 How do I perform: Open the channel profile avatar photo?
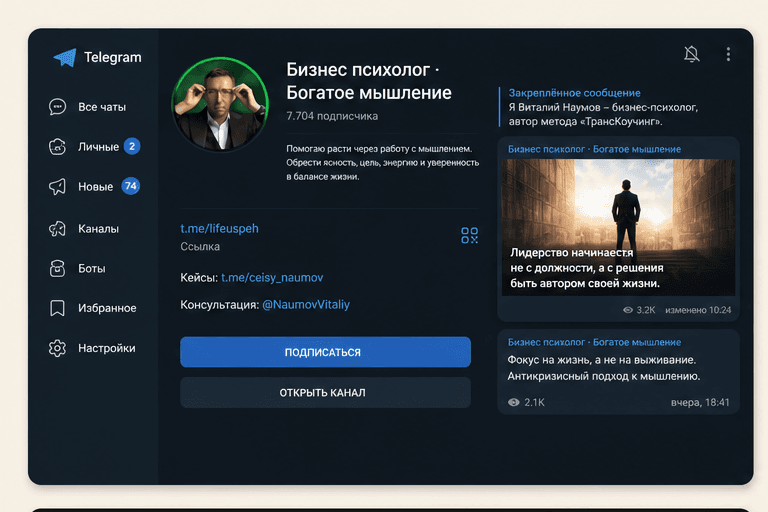coord(220,104)
